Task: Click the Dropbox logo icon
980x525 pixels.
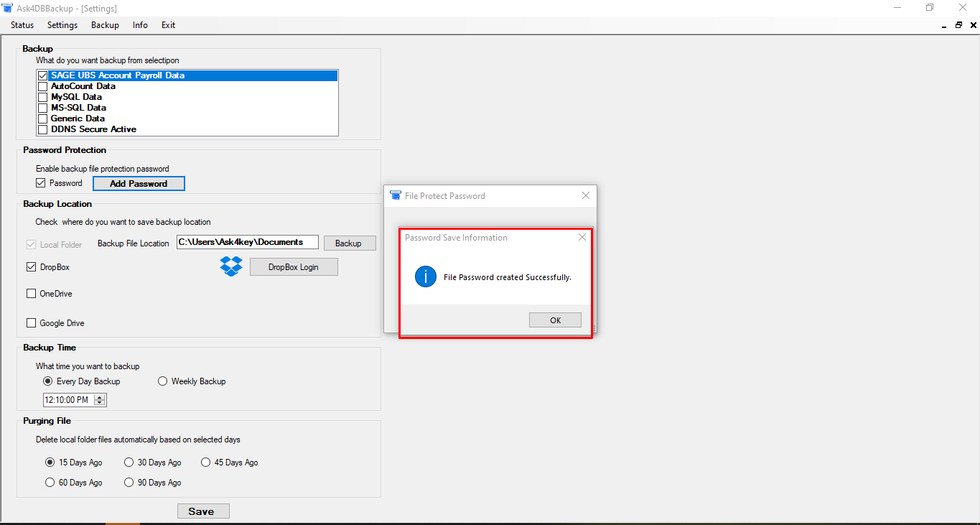Action: pyautogui.click(x=231, y=267)
